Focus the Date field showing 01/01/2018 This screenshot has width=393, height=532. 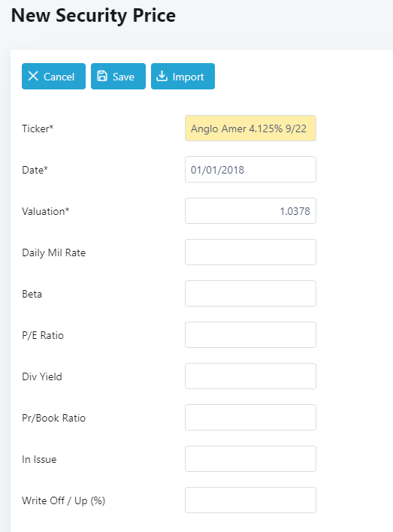(250, 170)
